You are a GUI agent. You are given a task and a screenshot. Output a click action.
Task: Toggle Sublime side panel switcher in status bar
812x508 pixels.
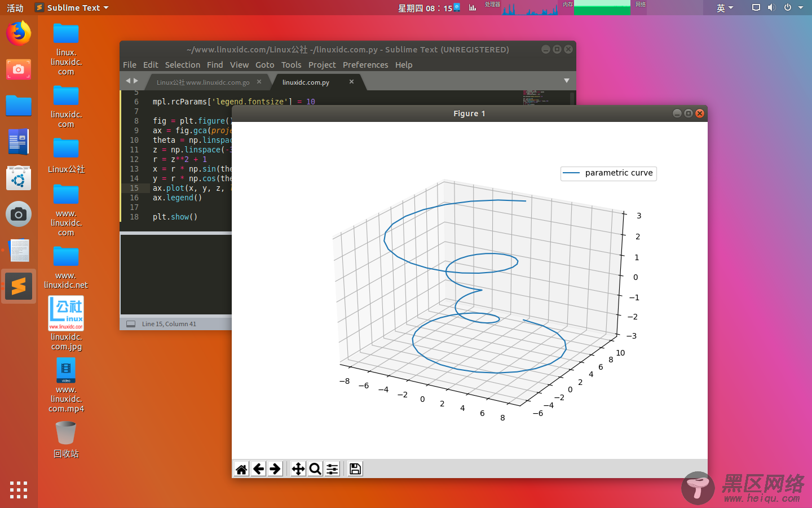(131, 324)
